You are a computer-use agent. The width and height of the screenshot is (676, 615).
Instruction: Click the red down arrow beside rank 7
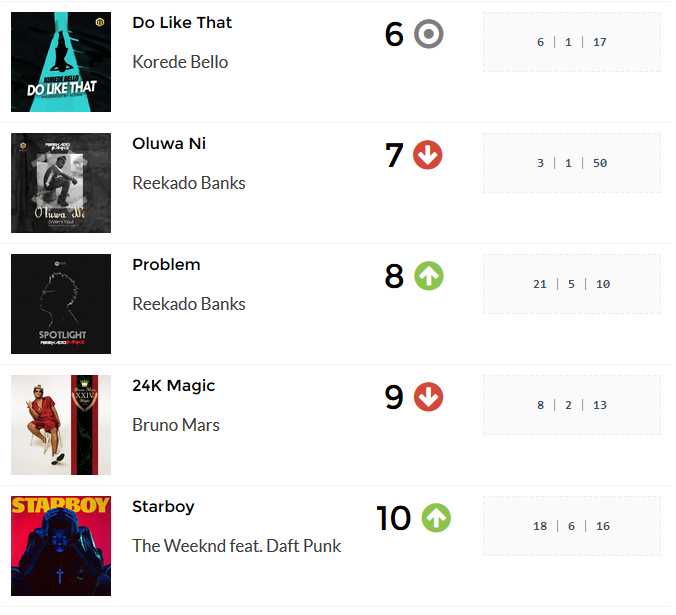pos(428,155)
